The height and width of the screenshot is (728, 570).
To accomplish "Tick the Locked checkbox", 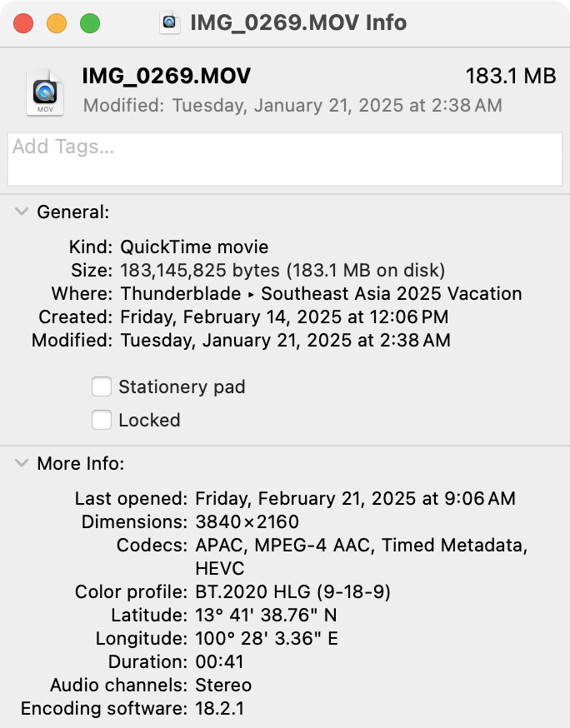I will [x=102, y=420].
